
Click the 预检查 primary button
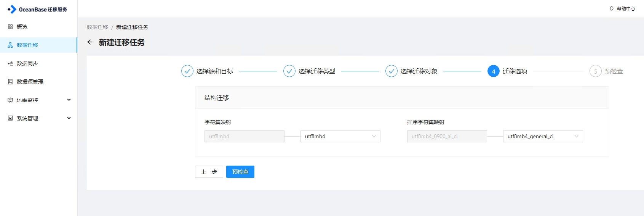pyautogui.click(x=240, y=172)
